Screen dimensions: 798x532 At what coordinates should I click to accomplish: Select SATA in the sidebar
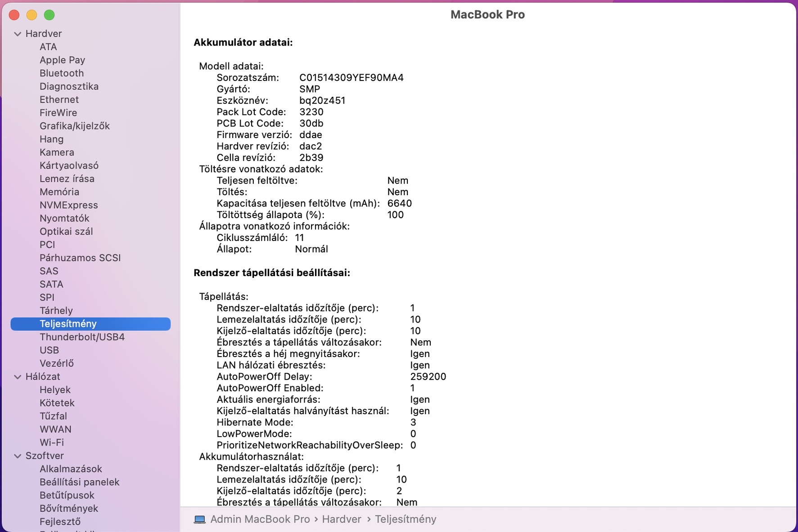pyautogui.click(x=51, y=284)
